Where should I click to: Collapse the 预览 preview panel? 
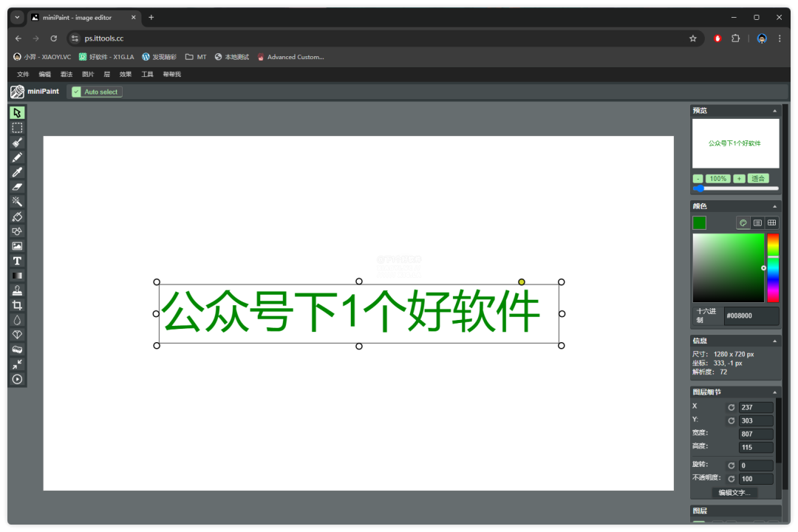click(x=774, y=111)
